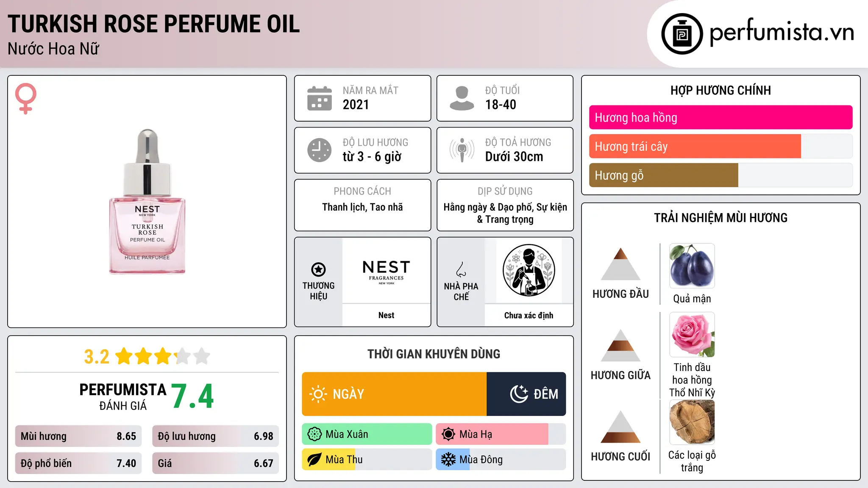Open the Turkish rose note image
The height and width of the screenshot is (488, 868).
692,335
